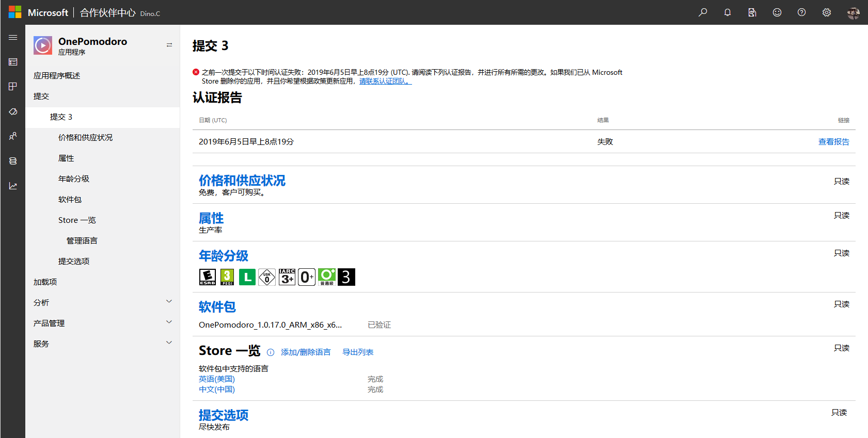The image size is (868, 438).
Task: Open help question mark icon
Action: click(x=802, y=12)
